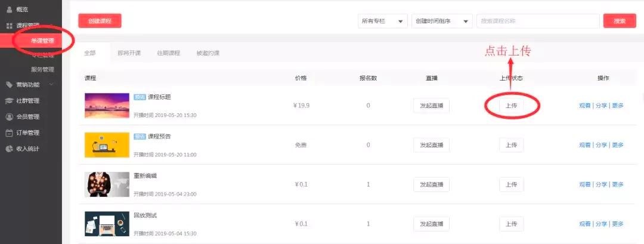644x244 pixels.
Task: Expand the 营销功能 submenu chevron
Action: click(51, 85)
